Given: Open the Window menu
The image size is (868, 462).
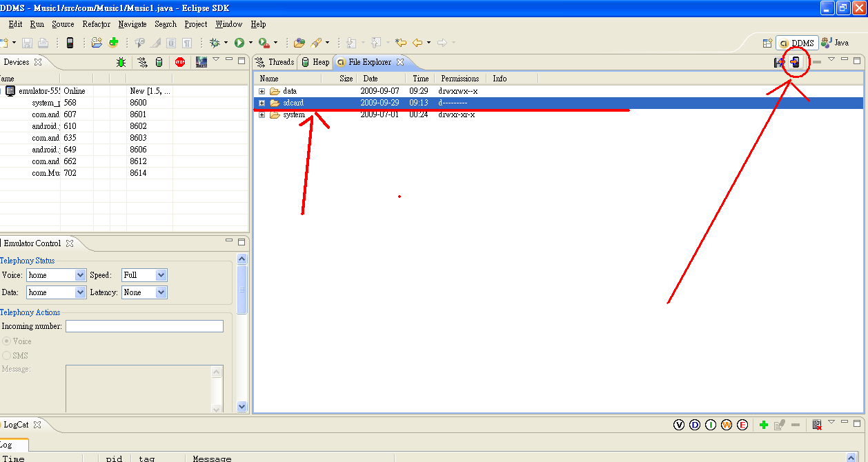Looking at the screenshot, I should tap(229, 24).
